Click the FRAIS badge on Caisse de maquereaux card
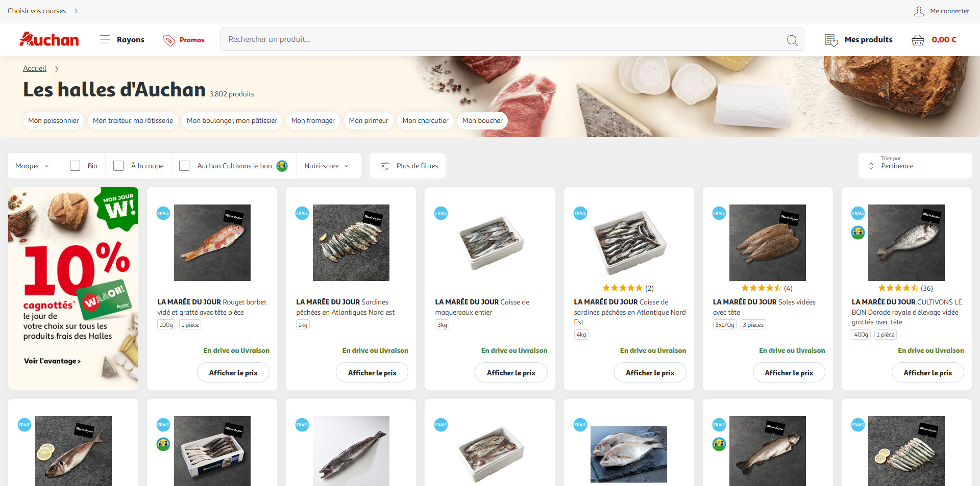 (441, 213)
